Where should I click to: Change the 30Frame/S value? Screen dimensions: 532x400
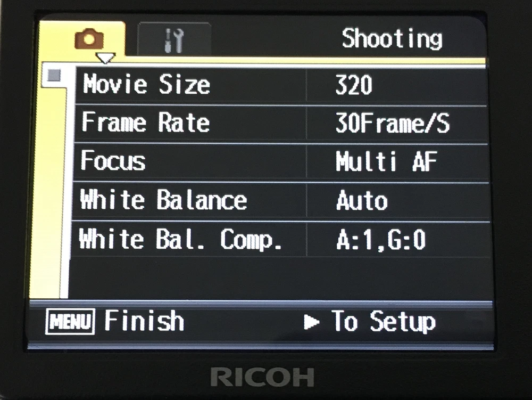[x=393, y=123]
